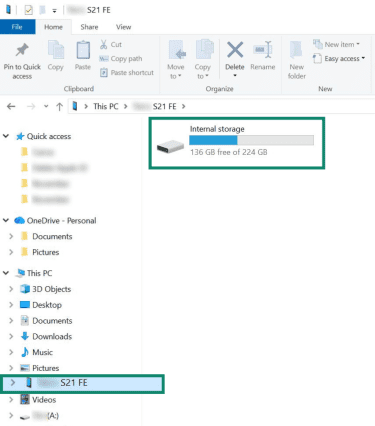Select the OneDrive cloud icon
Viewport: 375px width, 426px height.
click(x=19, y=220)
